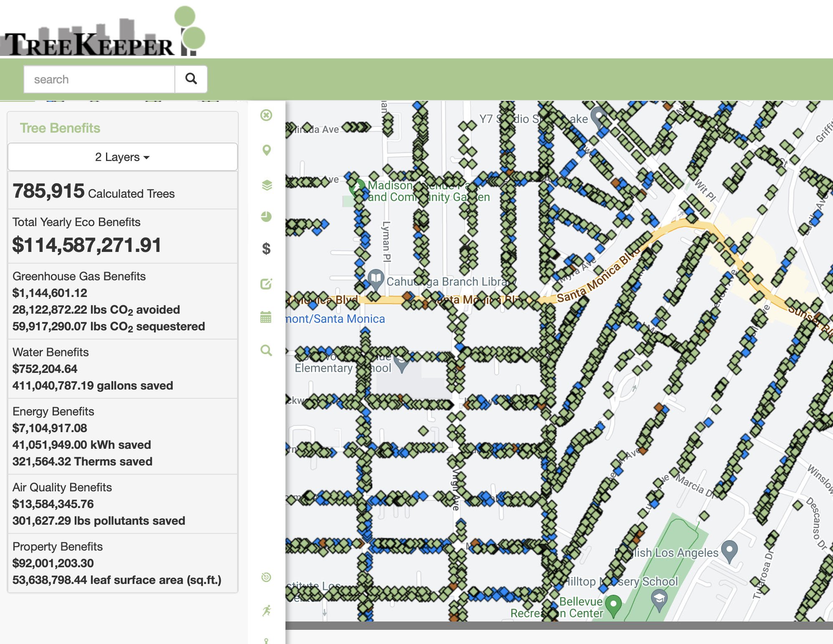Screen dimensions: 833x644
Task: Click the sidebar magnifier search tool
Action: click(266, 350)
